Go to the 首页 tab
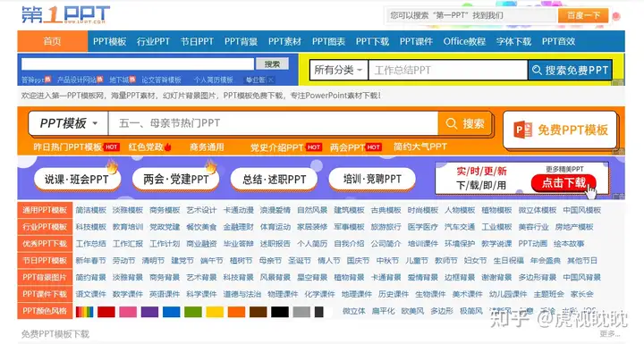Viewport: 644px width, 344px height. click(x=52, y=41)
